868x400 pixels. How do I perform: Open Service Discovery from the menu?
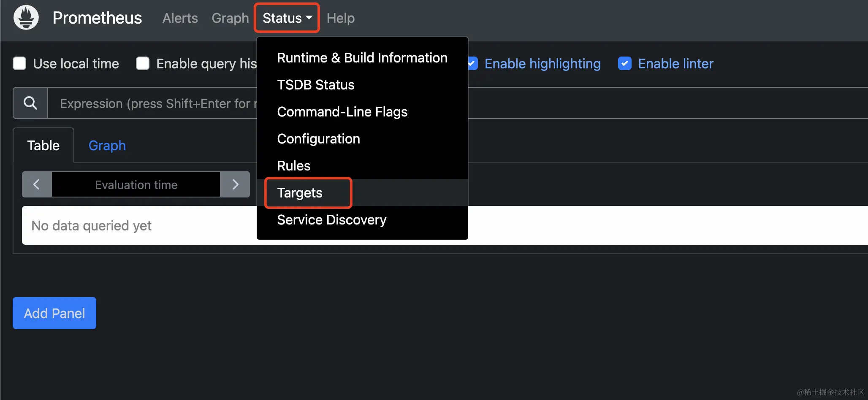click(331, 220)
